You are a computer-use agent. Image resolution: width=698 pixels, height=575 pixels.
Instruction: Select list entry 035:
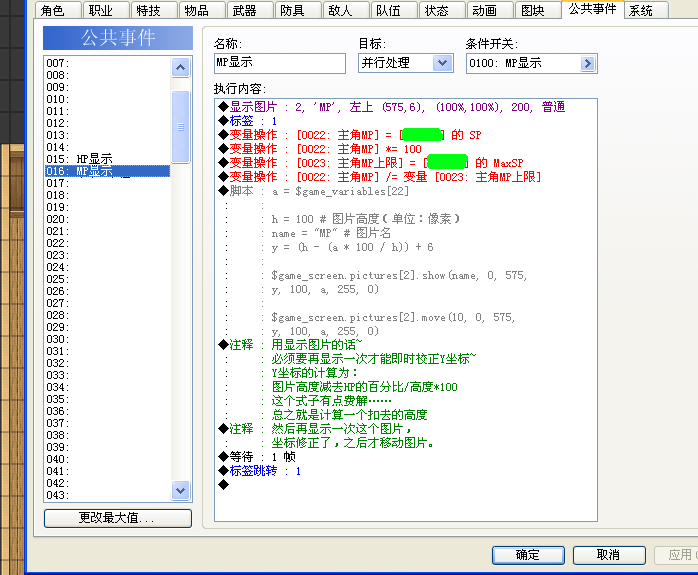coord(107,399)
